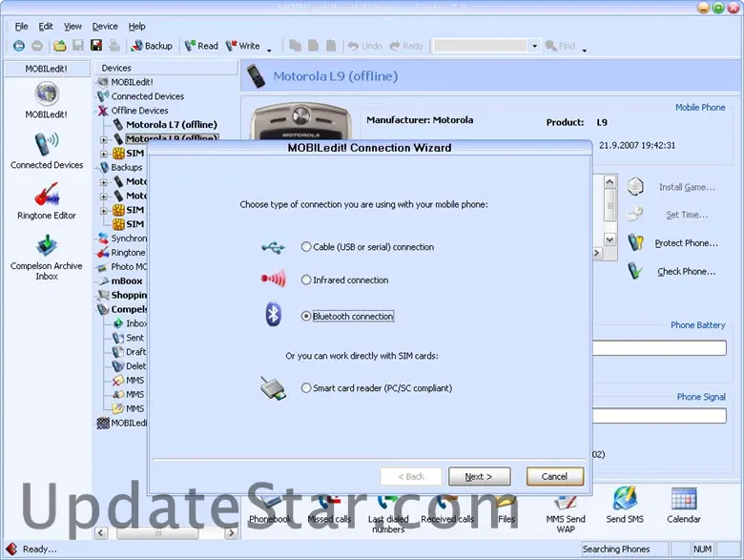Cancel the Connection Wizard
744x560 pixels.
[x=554, y=476]
